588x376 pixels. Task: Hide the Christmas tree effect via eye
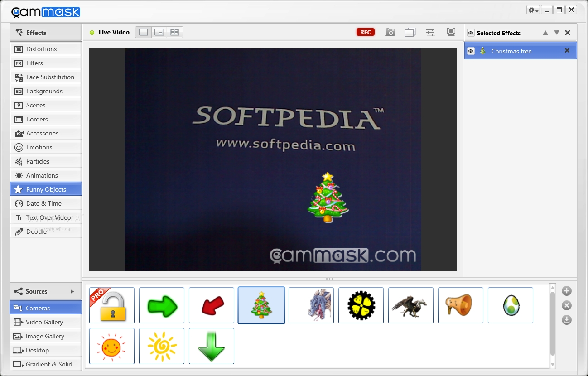click(471, 51)
